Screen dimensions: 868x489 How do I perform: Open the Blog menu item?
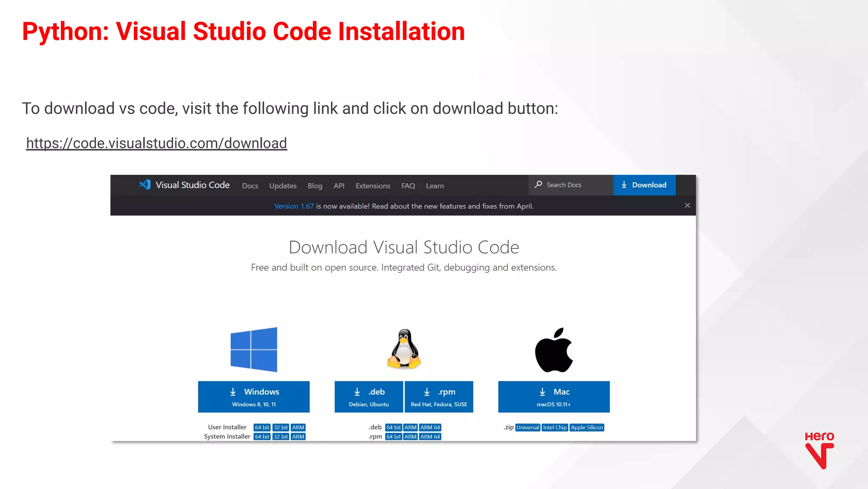coord(315,186)
